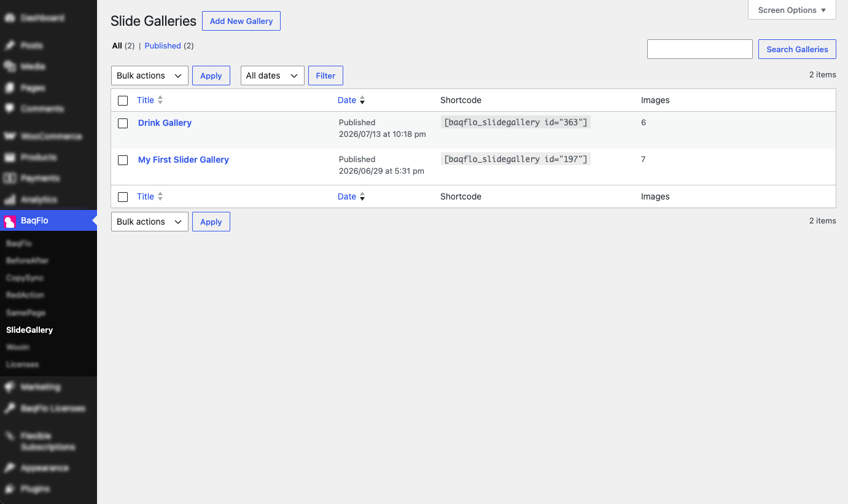Click "2 items" count above the table
848x504 pixels.
(x=823, y=74)
